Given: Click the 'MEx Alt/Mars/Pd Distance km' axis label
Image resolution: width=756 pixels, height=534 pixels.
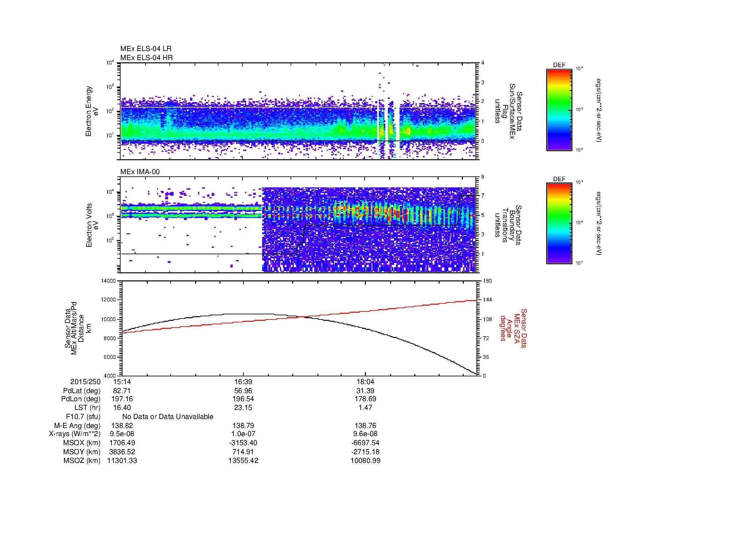Looking at the screenshot, I should tap(78, 328).
